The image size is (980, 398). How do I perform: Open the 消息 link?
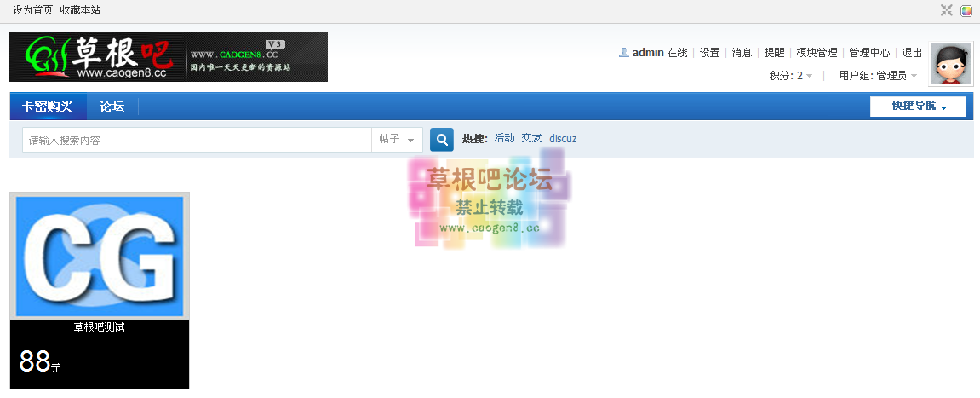[x=742, y=53]
